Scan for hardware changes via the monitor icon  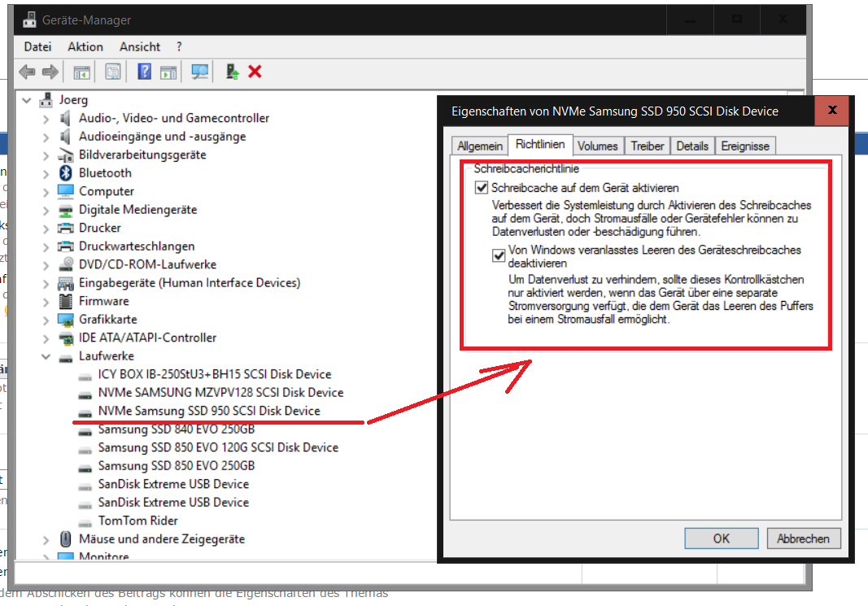tap(200, 72)
